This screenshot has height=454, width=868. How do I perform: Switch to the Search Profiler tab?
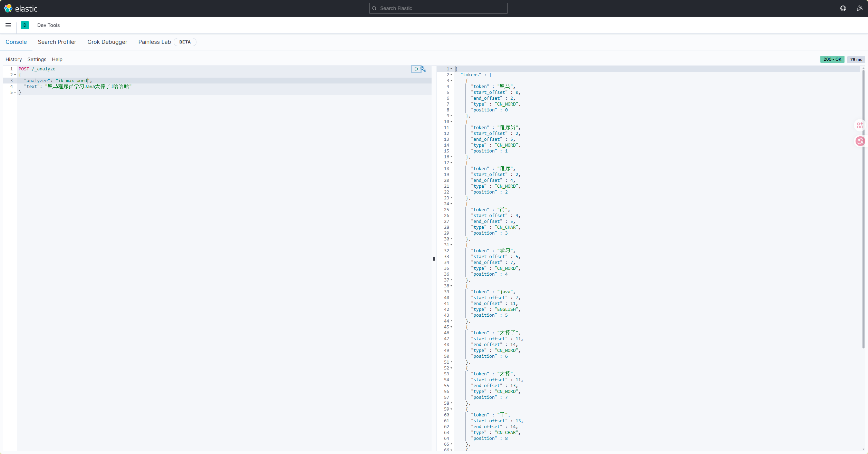57,42
